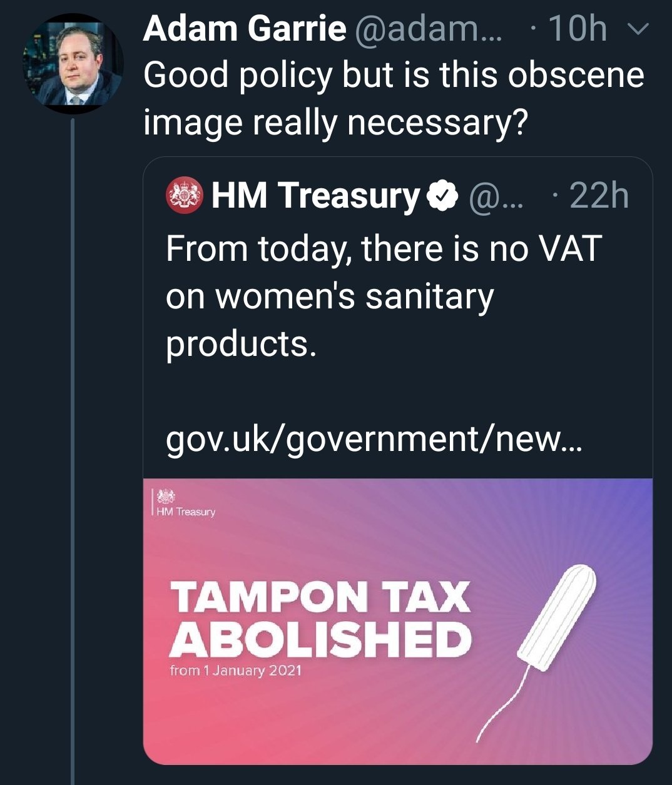Click the 'TAMPON TAX ABOLISHED' headline graphic

click(320, 618)
